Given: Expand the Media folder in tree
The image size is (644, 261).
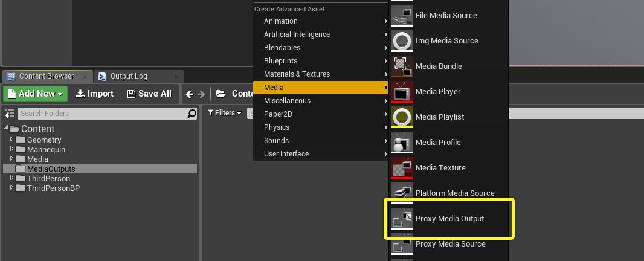Looking at the screenshot, I should coord(11,159).
